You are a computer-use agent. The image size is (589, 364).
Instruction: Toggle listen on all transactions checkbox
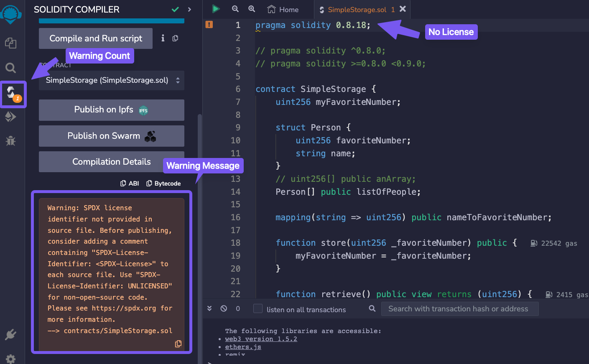click(x=258, y=308)
